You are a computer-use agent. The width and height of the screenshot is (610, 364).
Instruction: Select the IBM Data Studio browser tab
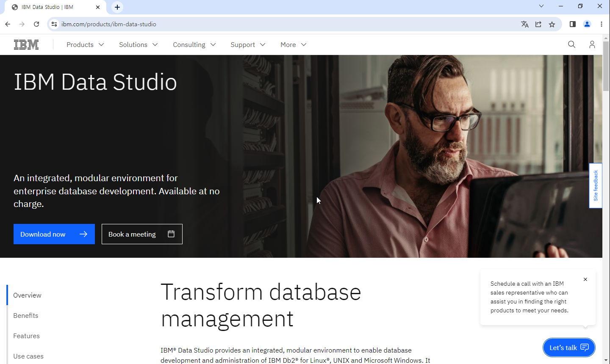(55, 7)
